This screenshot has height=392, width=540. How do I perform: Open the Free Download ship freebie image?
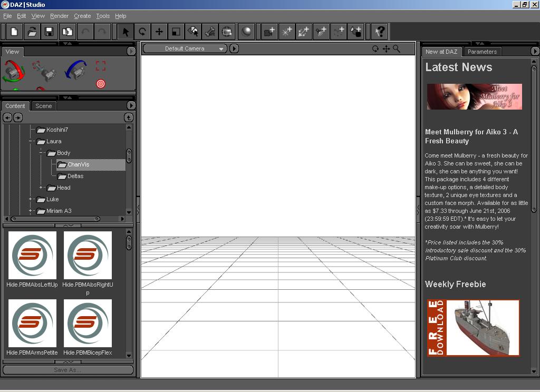point(473,328)
